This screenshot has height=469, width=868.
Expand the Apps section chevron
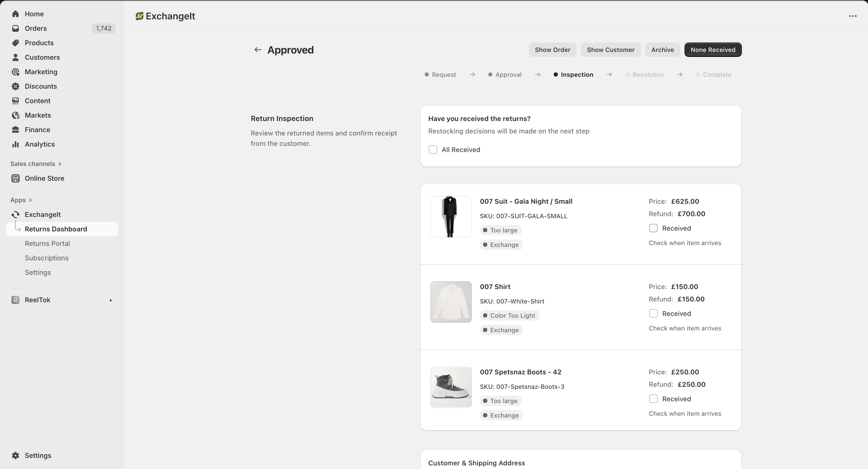pyautogui.click(x=30, y=200)
